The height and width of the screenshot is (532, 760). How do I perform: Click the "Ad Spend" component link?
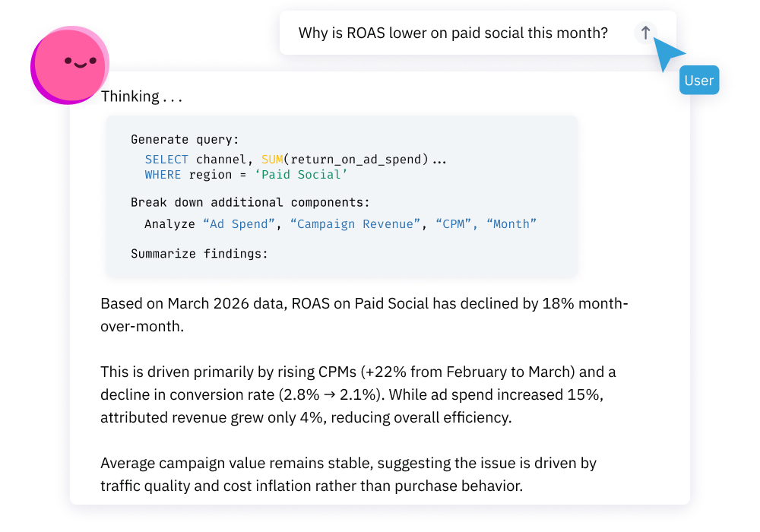[x=239, y=224]
